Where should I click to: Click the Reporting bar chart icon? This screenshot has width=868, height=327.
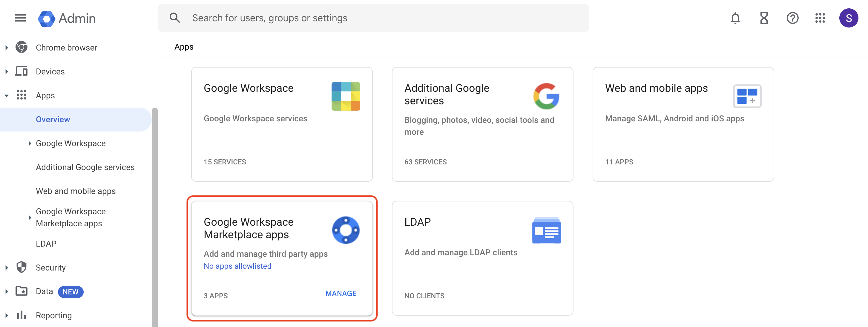pos(21,315)
